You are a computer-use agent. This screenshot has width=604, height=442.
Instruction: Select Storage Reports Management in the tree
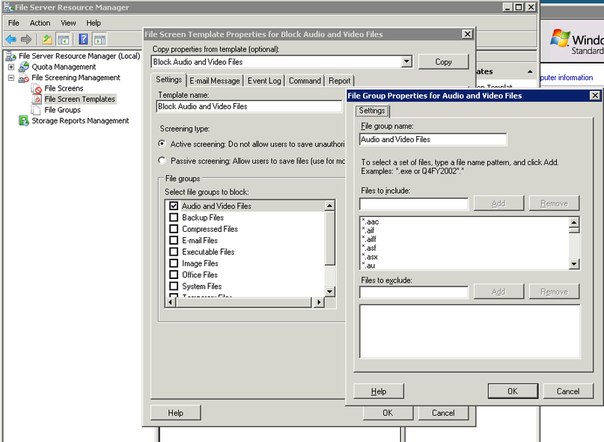pos(80,121)
